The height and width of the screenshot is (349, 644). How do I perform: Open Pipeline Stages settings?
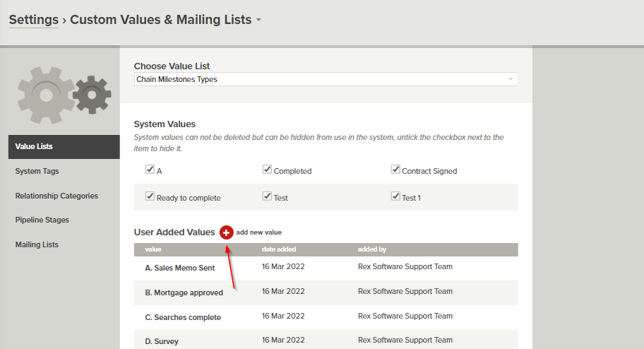pyautogui.click(x=42, y=220)
